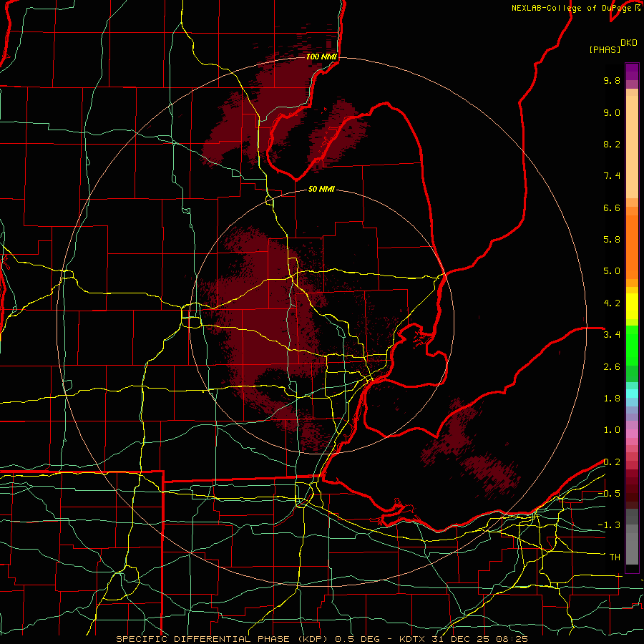
Task: Click the 2.6 scale value
Action: 612,367
